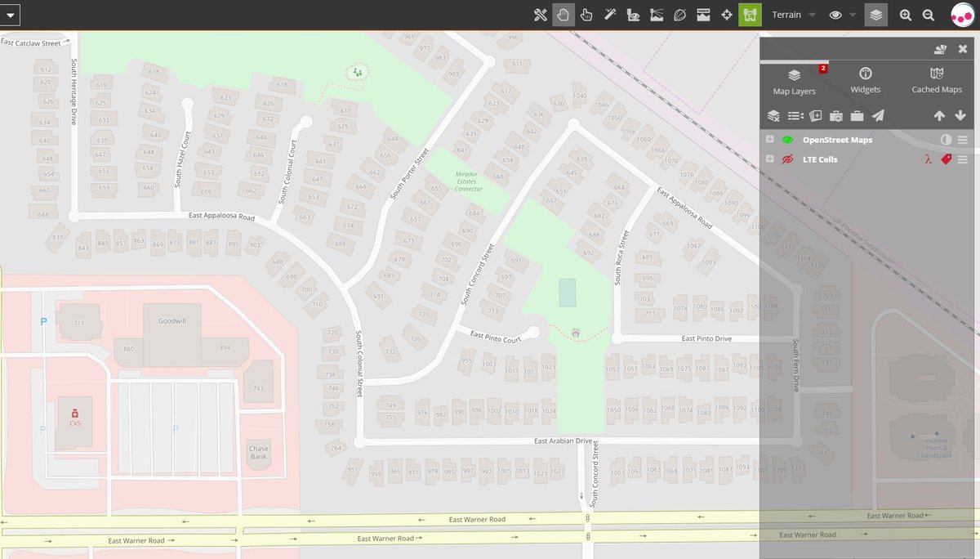Viewport: 980px width, 559px height.
Task: Activate the magic wand tool
Action: pyautogui.click(x=609, y=15)
